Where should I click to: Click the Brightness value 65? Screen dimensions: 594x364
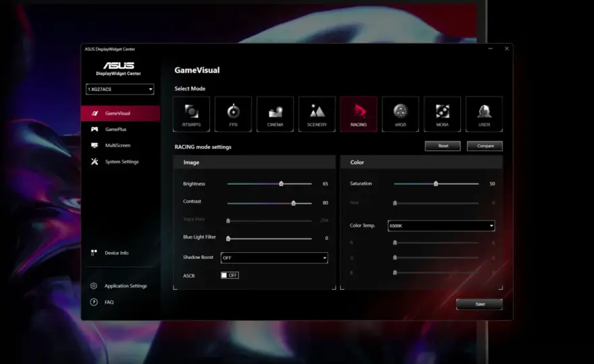pos(325,183)
